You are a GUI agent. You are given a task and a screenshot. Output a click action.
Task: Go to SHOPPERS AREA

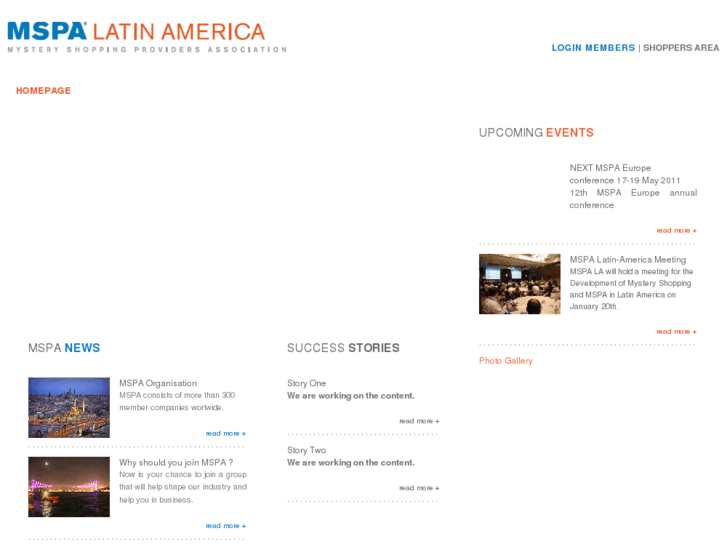tap(681, 48)
